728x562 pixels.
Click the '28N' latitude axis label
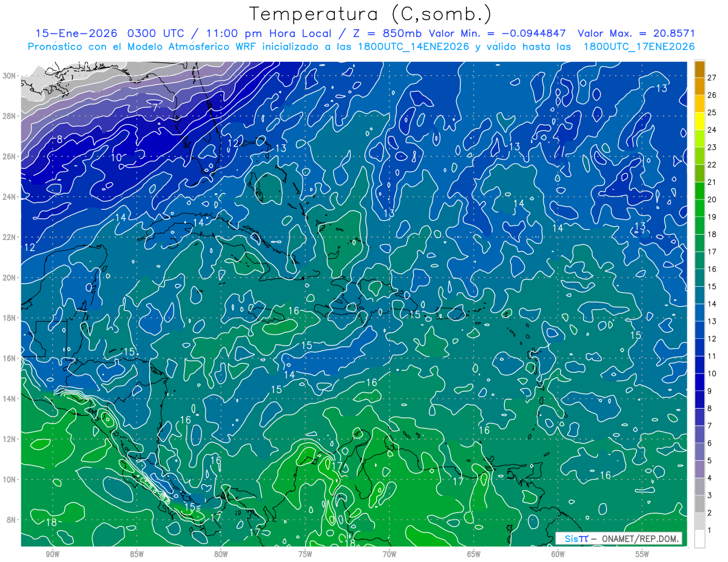9,116
